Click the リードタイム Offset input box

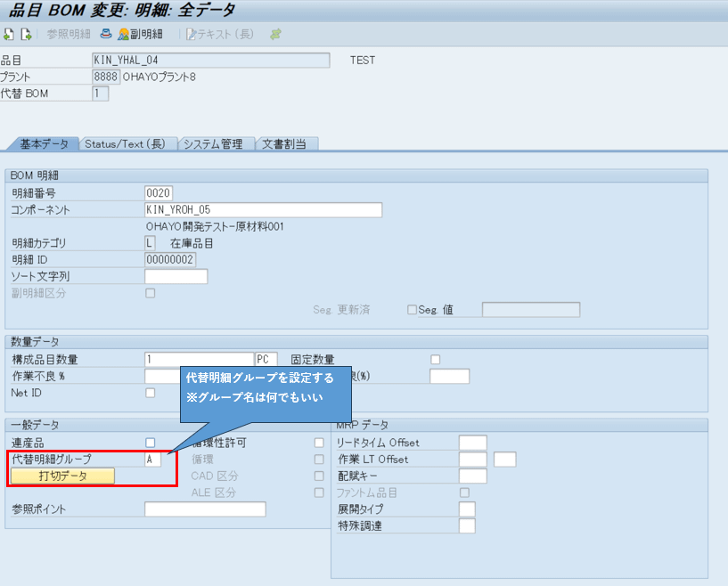tap(472, 443)
